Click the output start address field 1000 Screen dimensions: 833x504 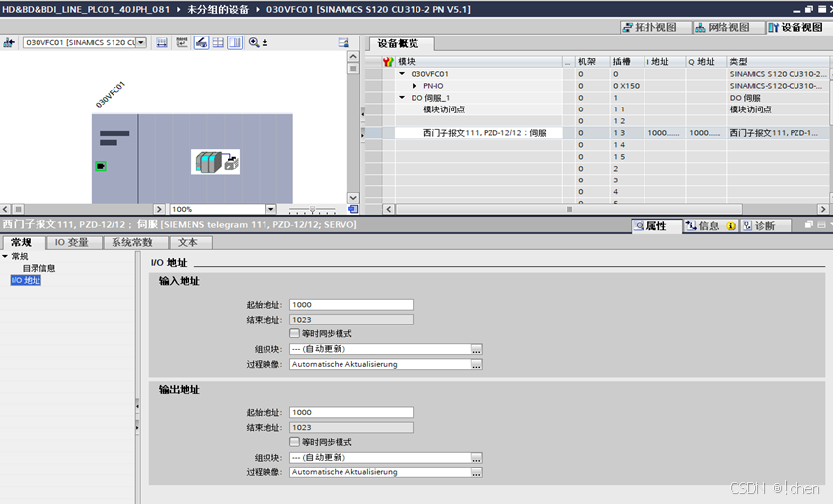351,412
